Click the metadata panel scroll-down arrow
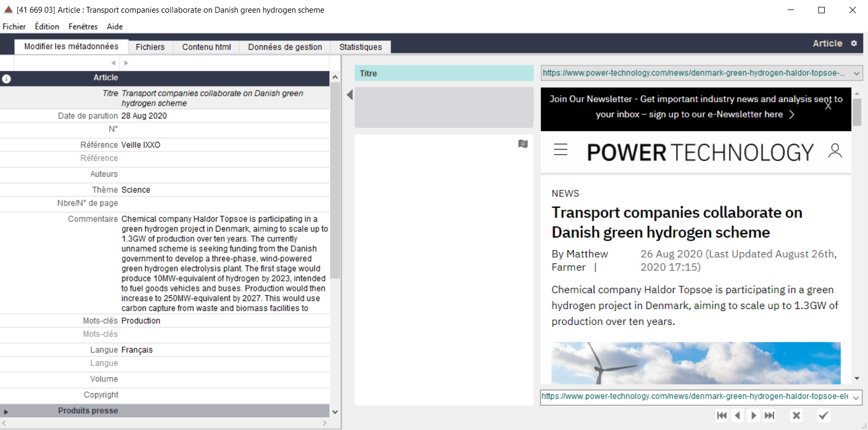Screen dimensions: 868x430 point(335,412)
